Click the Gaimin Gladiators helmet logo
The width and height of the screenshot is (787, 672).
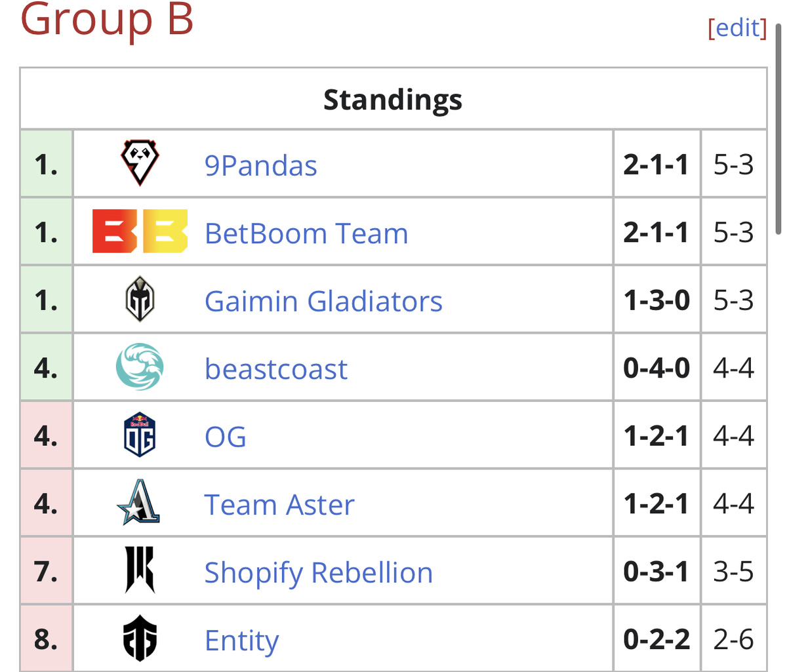point(140,300)
